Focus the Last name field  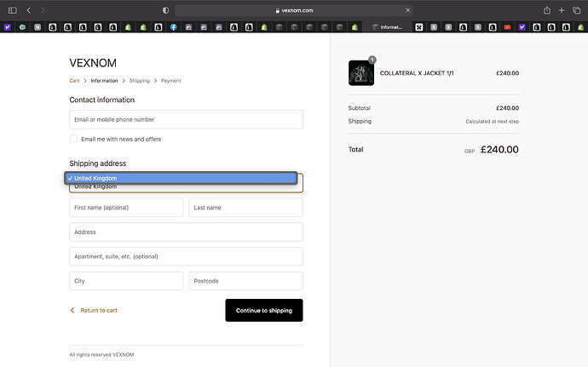[x=246, y=208]
